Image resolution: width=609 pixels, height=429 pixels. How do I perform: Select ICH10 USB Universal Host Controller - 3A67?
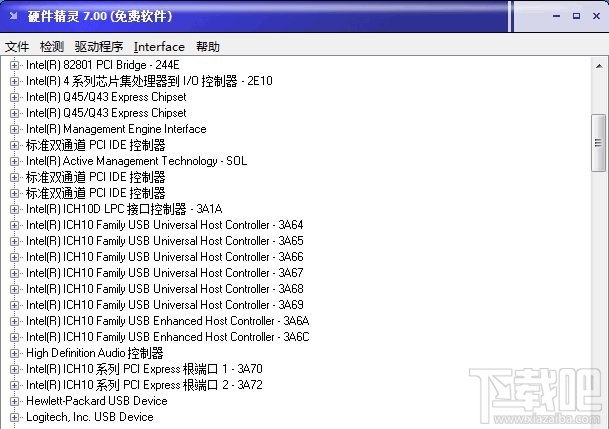(165, 273)
